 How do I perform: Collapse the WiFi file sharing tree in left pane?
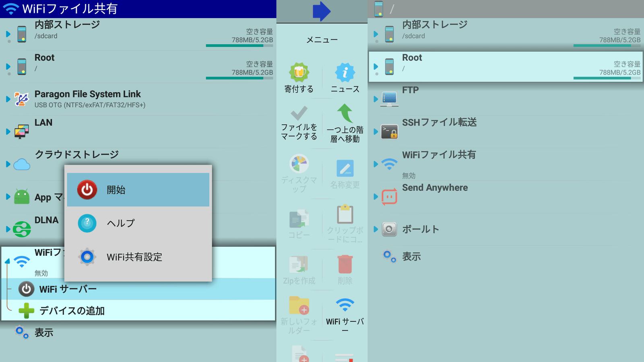click(x=7, y=261)
